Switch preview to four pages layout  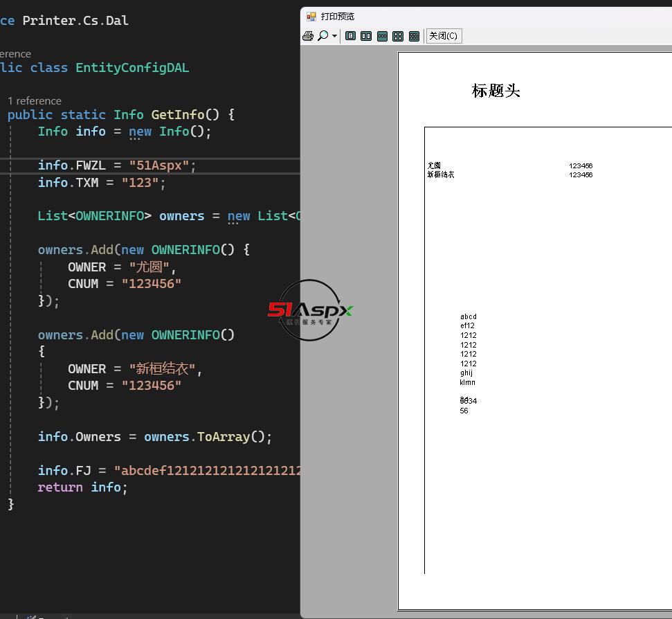click(398, 36)
